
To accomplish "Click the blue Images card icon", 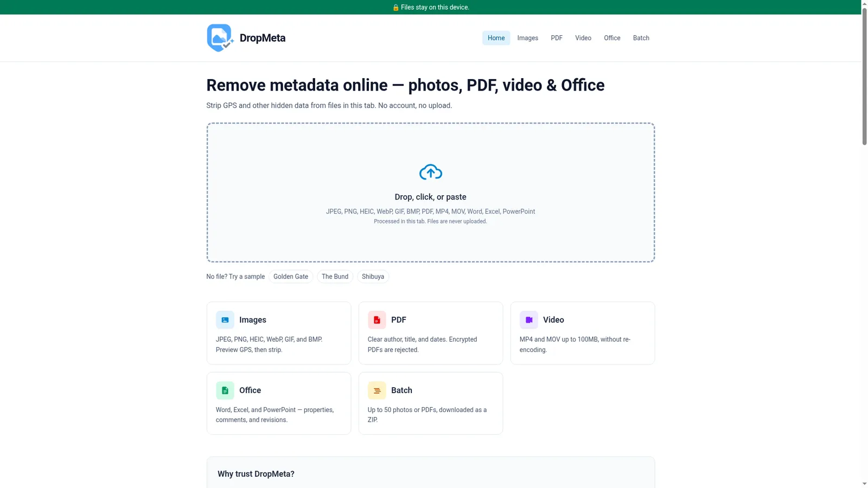I will pyautogui.click(x=225, y=320).
